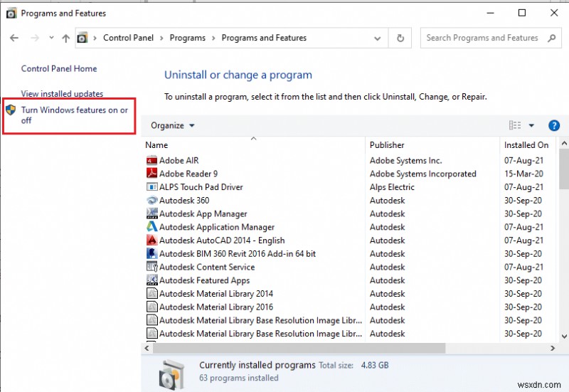The width and height of the screenshot is (569, 392).
Task: Open the Organize dropdown menu
Action: tap(173, 126)
